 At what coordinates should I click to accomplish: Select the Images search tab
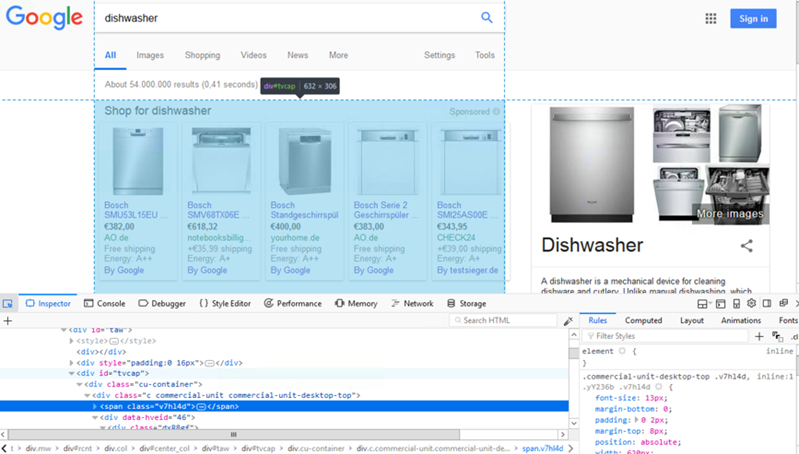150,55
